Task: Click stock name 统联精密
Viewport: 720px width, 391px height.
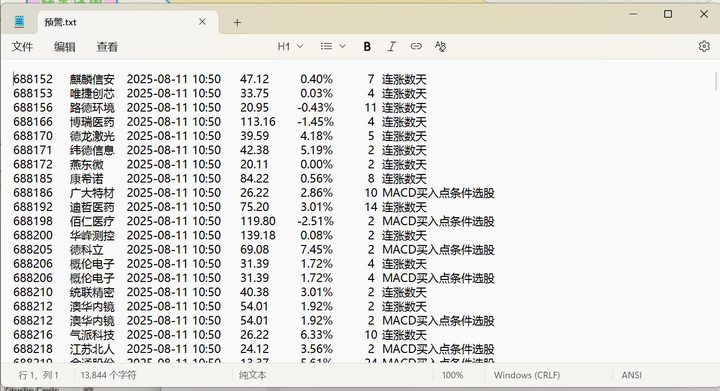Action: (92, 292)
